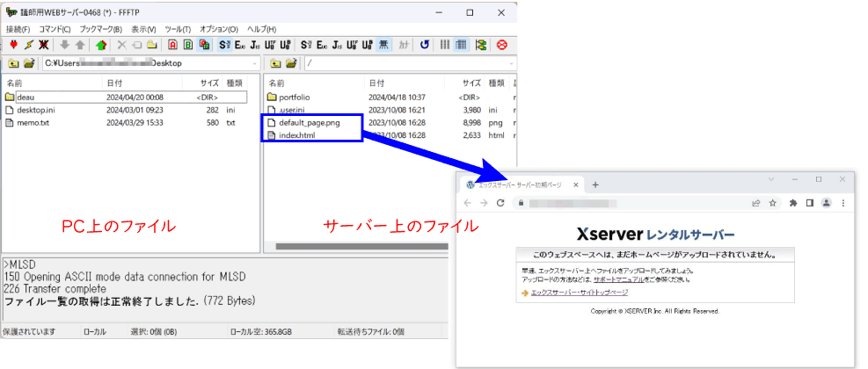Open change-folder icon in server pane
This screenshot has width=868, height=369.
tap(290, 63)
